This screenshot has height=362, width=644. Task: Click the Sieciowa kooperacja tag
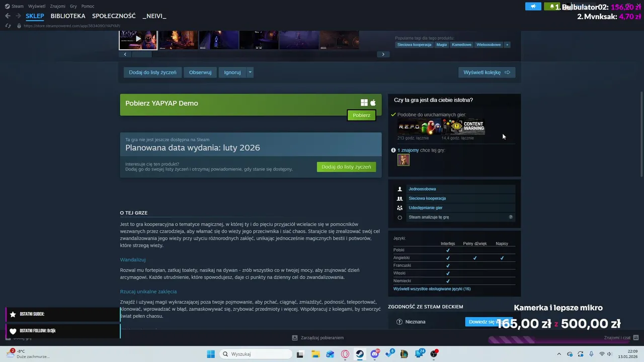pos(414,45)
